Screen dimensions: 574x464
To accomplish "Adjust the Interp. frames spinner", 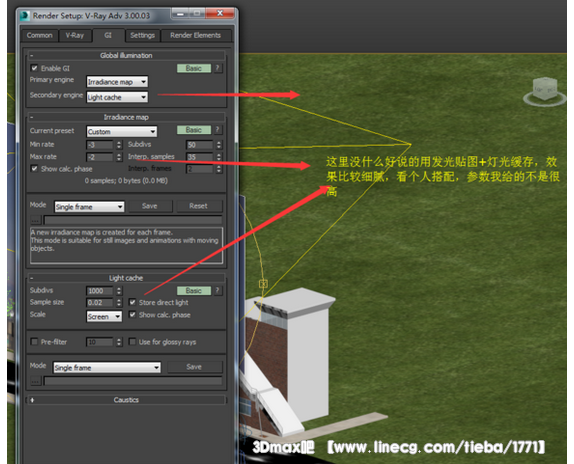I will 219,169.
